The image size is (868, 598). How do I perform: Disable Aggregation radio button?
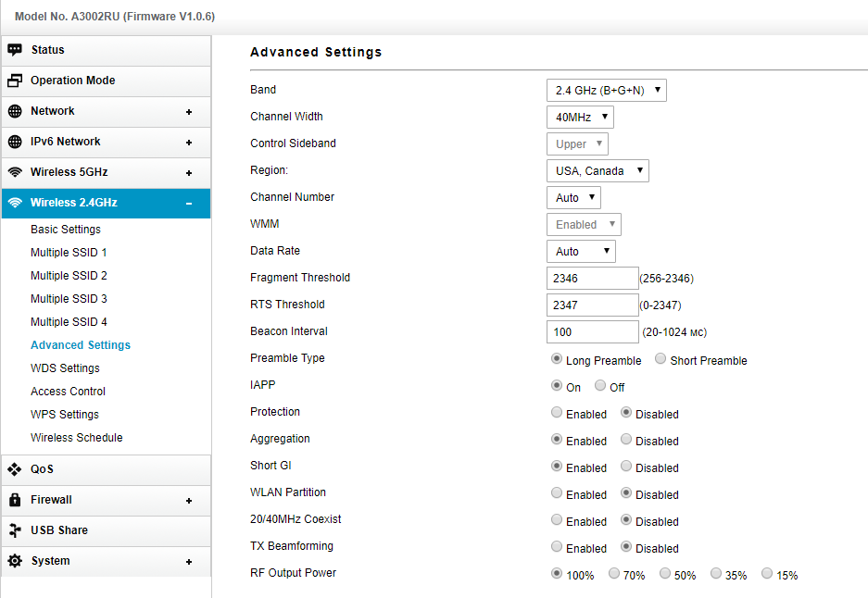[x=626, y=439]
